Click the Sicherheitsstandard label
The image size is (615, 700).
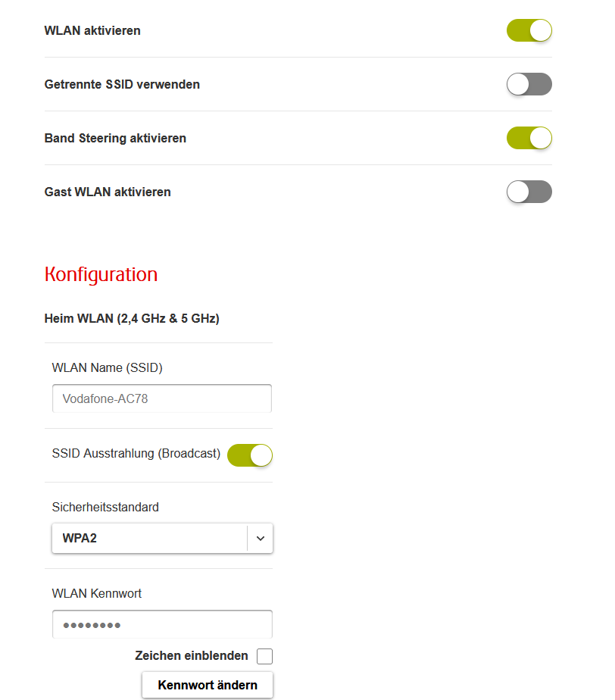tap(105, 507)
